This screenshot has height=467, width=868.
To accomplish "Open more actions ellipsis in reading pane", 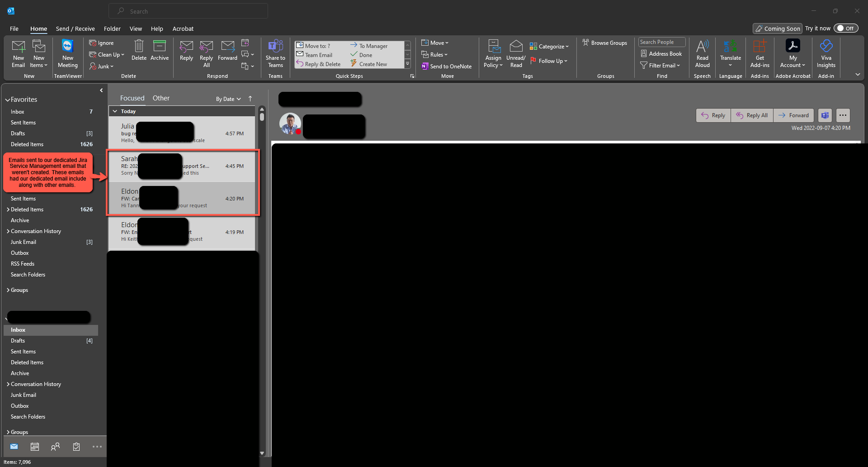I will coord(843,115).
